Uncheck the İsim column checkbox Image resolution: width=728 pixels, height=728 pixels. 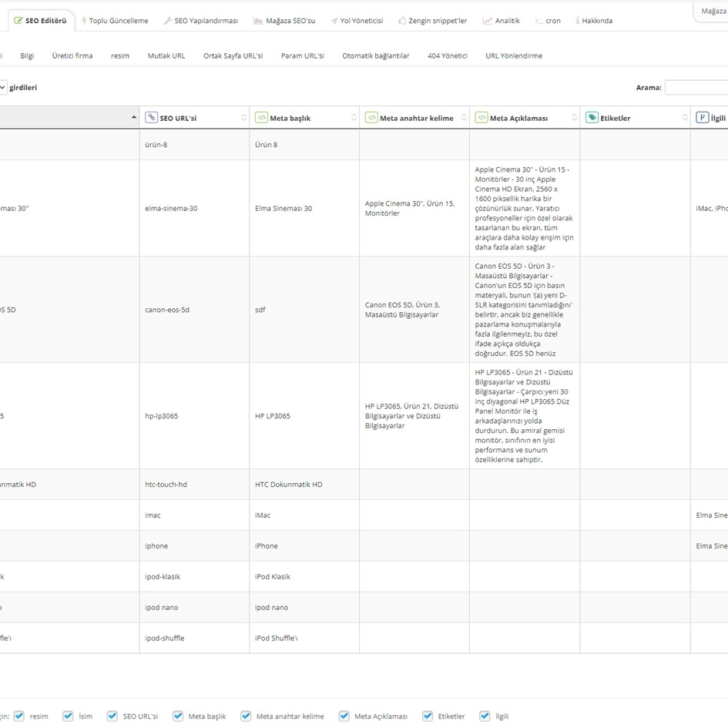pos(68,716)
